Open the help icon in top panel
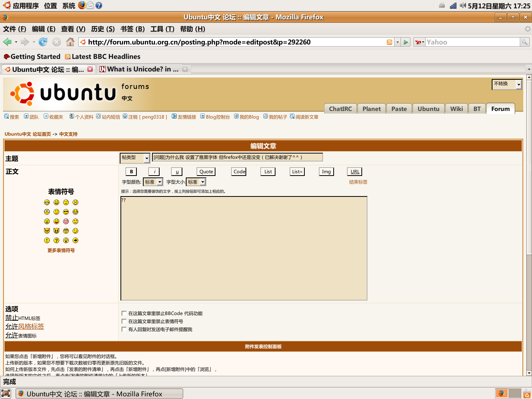The height and width of the screenshot is (399, 532). [x=99, y=5]
